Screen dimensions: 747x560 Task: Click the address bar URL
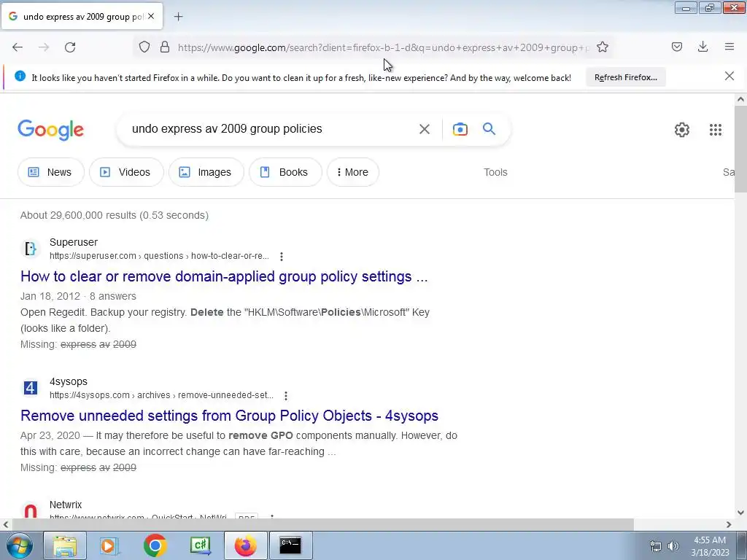(x=384, y=47)
